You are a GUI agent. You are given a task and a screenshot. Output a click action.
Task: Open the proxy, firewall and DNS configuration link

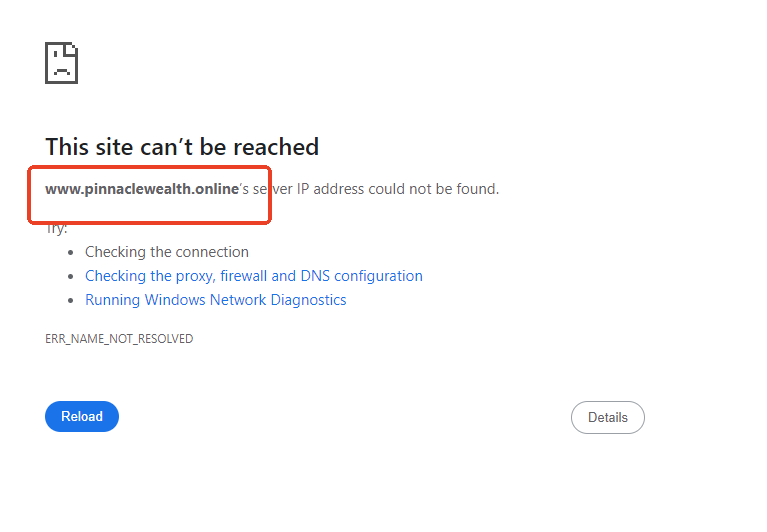(253, 276)
